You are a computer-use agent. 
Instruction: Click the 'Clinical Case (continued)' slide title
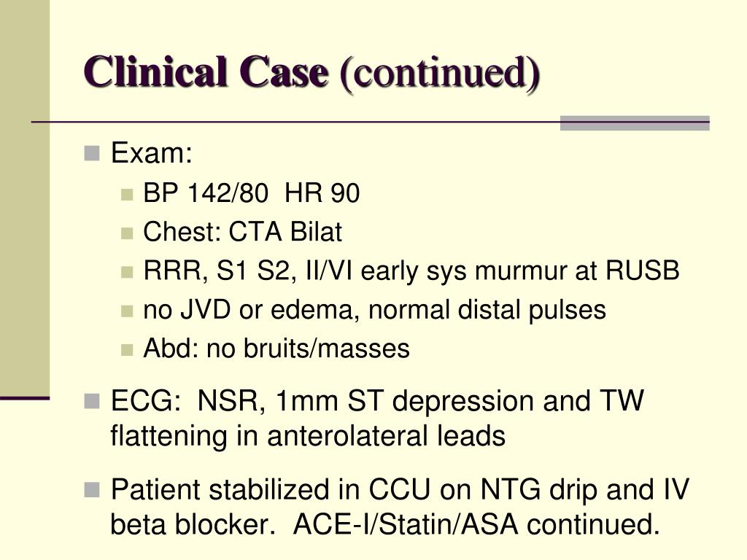click(x=312, y=74)
